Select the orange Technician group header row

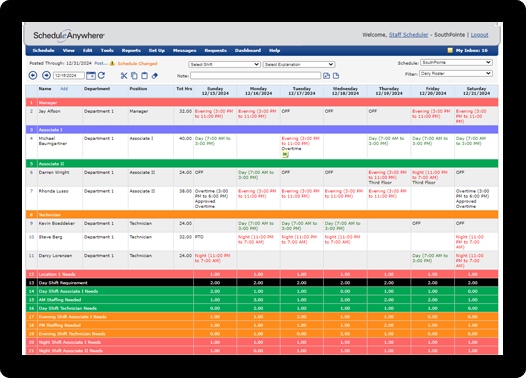coord(262,215)
